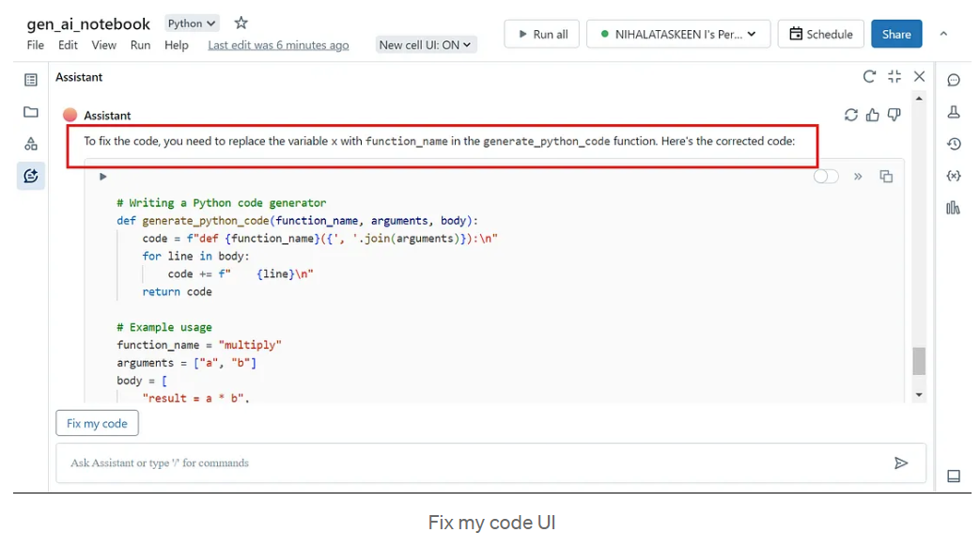Screen dimensions: 980x548
Task: Star the gen_ai_notebook as favorite
Action: pos(241,23)
